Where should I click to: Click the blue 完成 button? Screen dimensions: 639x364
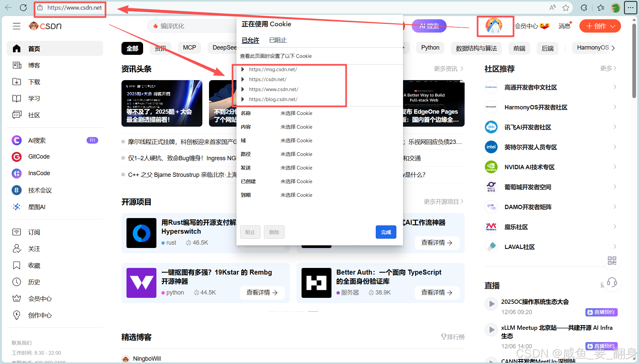point(386,232)
